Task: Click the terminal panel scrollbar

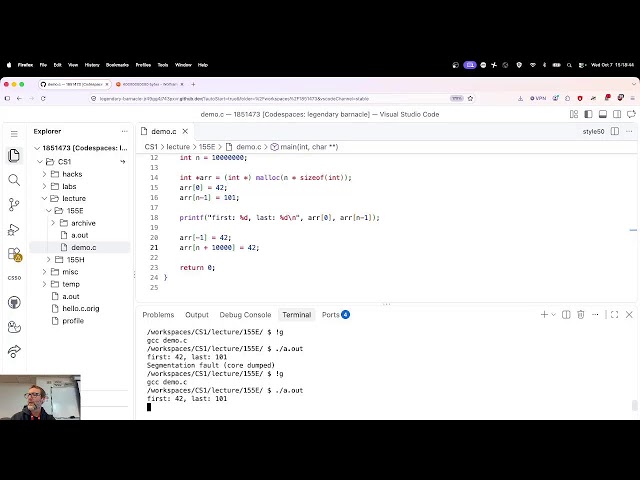Action: pos(635,406)
